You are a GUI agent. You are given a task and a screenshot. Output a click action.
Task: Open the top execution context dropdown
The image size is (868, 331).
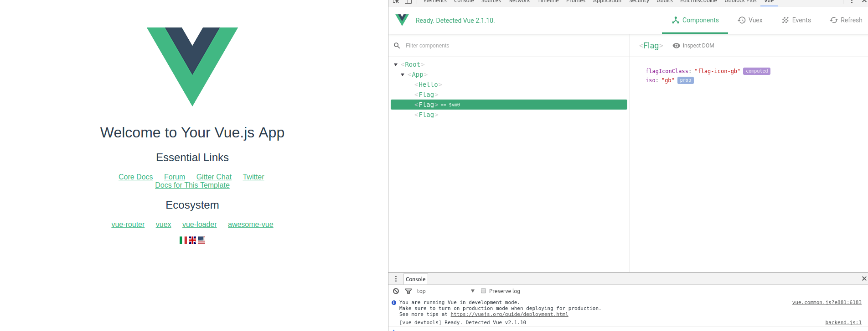point(445,291)
